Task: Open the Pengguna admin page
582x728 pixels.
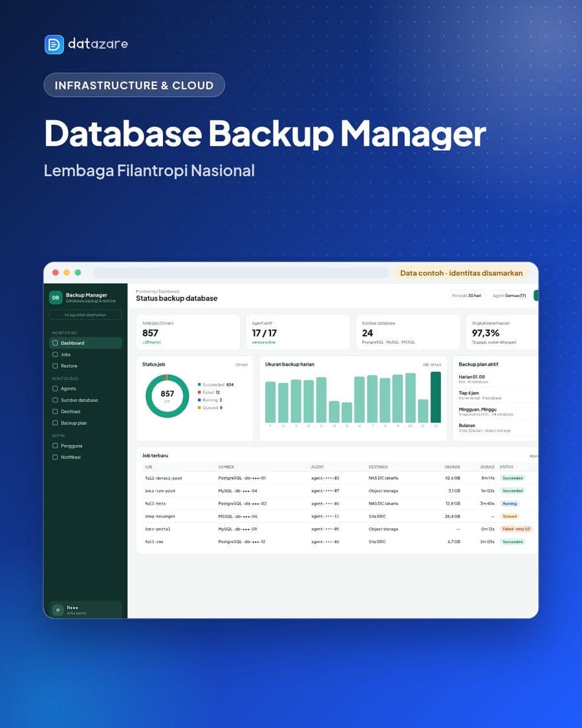Action: pos(85,446)
